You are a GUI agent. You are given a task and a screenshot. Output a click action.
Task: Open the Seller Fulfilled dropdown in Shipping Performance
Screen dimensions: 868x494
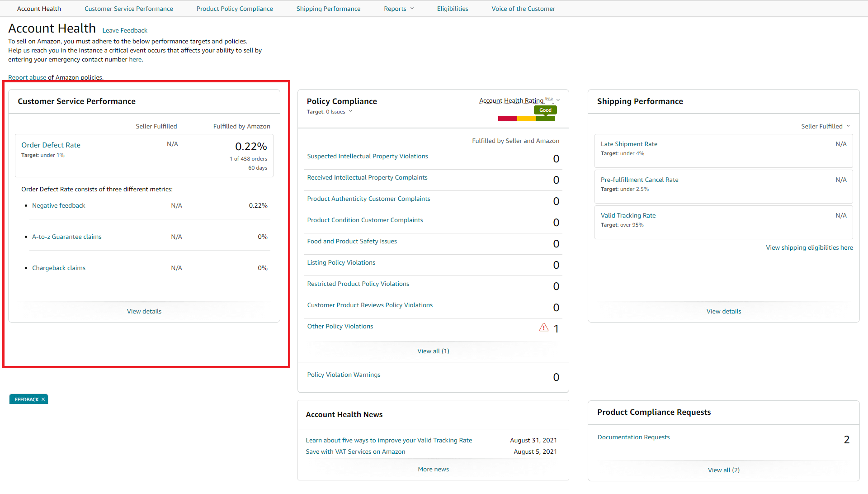[x=826, y=126]
